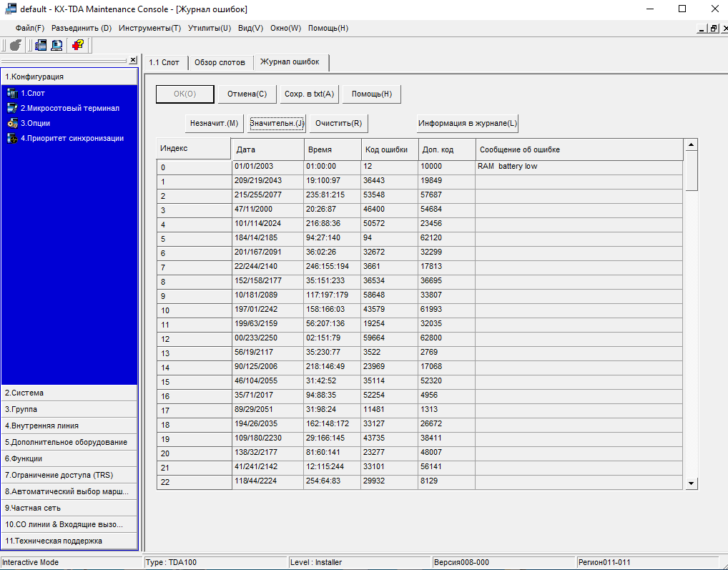Select the Журнал ошибок tab
Image resolution: width=728 pixels, height=570 pixels.
290,62
